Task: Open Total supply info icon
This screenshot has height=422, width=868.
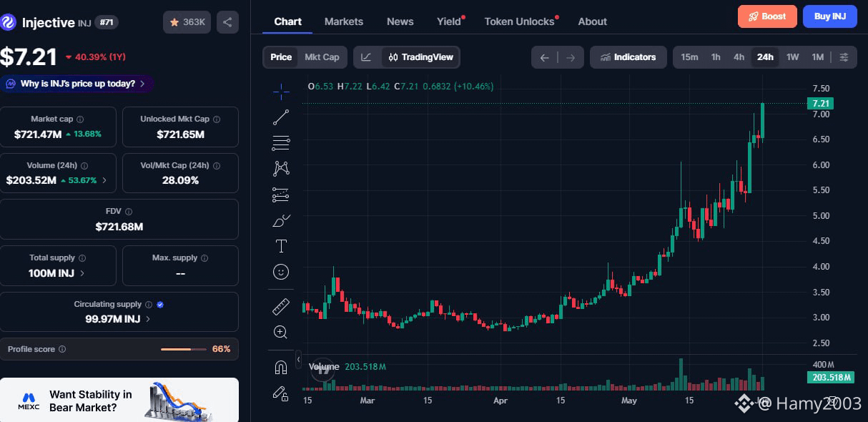Action: (x=82, y=258)
